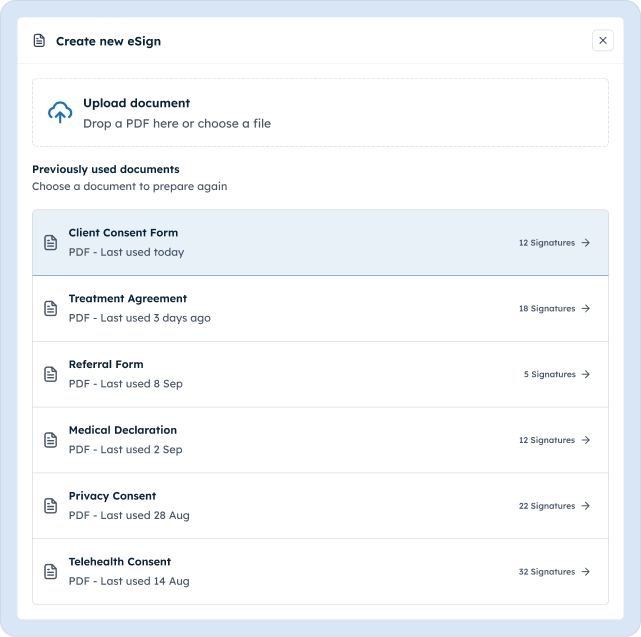The image size is (641, 637).
Task: Click the file icon for Telehealth Consent
Action: coord(51,572)
